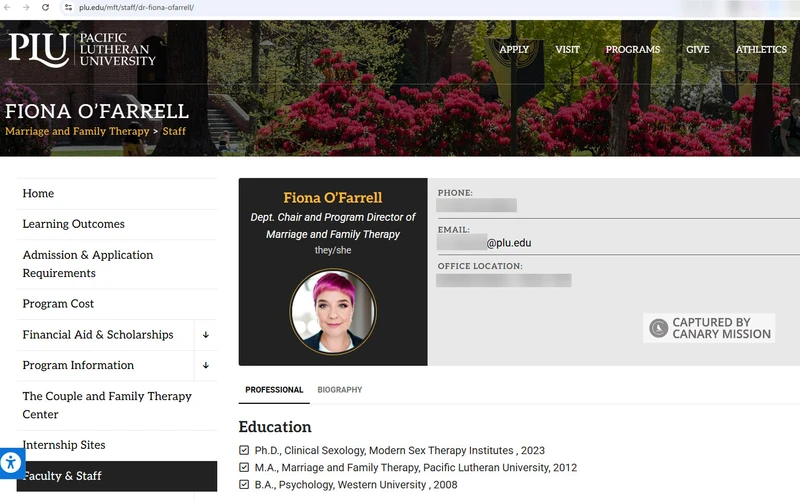
Task: Open Home in the sidebar
Action: 38,193
